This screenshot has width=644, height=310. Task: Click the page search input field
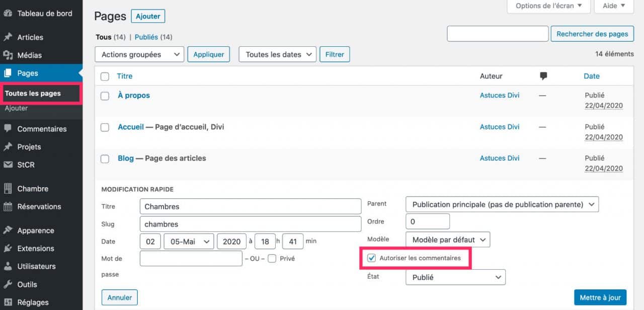pyautogui.click(x=497, y=33)
